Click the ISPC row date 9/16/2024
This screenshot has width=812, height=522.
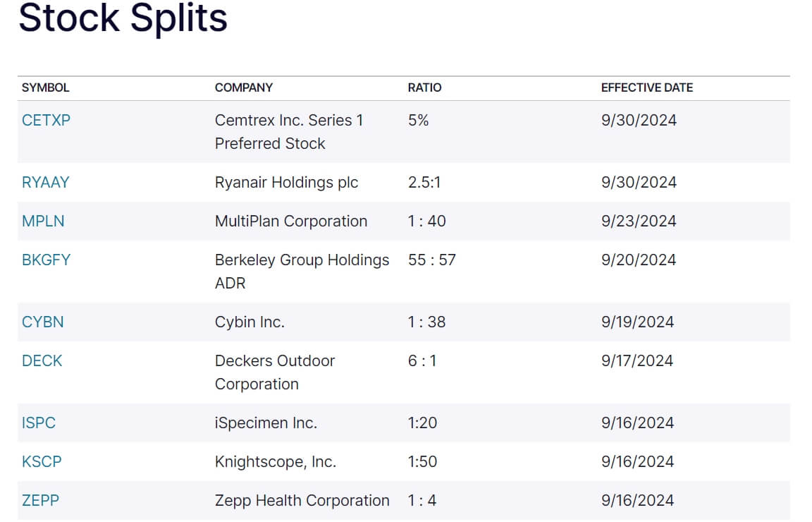637,423
